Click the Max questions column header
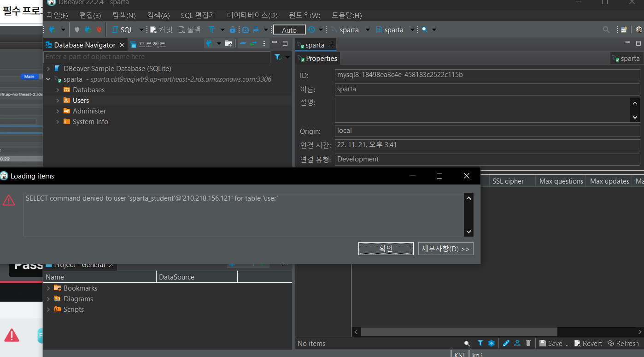 pyautogui.click(x=561, y=181)
